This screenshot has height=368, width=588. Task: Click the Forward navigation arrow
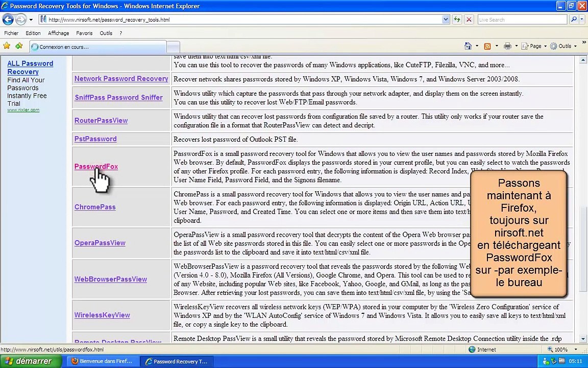coord(21,19)
